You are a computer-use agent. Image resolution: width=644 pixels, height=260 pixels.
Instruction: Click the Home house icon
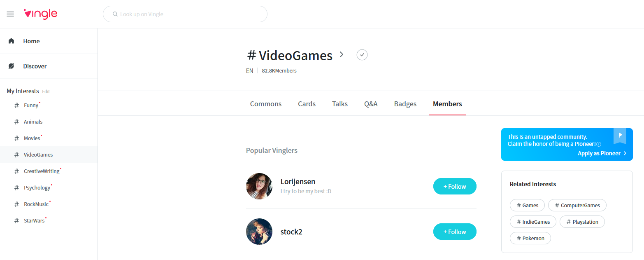[11, 41]
